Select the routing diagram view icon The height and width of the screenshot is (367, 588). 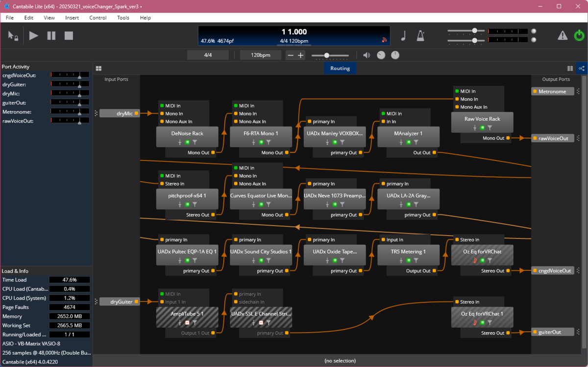(582, 69)
